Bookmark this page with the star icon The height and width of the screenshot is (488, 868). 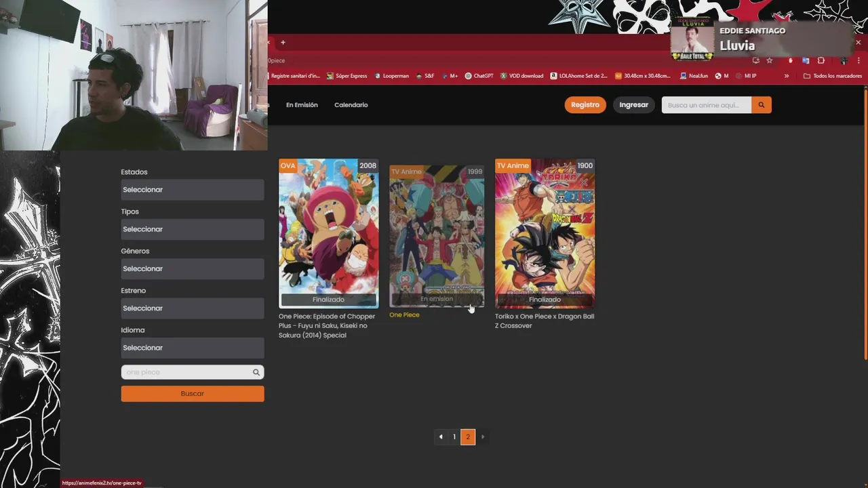click(769, 60)
